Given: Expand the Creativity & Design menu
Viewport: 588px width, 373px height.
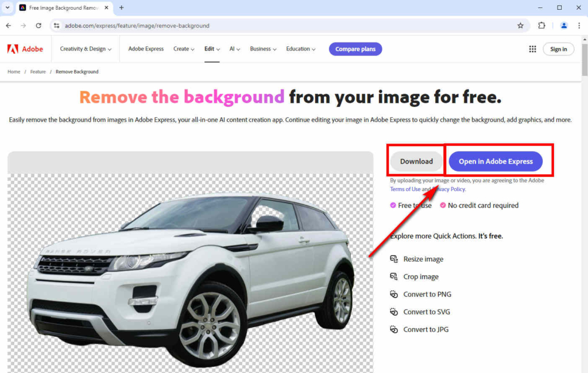Looking at the screenshot, I should 84,49.
